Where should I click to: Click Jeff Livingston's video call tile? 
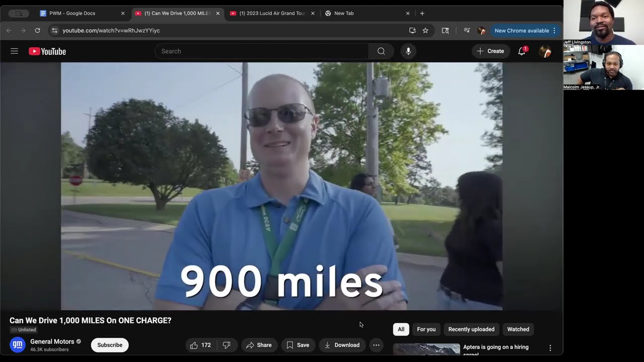point(603,23)
